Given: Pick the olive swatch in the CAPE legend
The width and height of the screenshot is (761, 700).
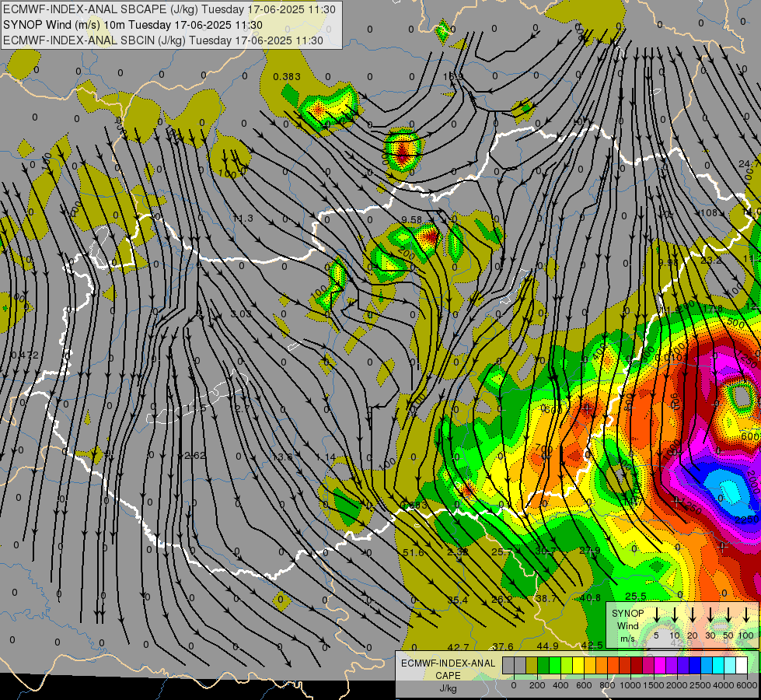Looking at the screenshot, I should (532, 666).
